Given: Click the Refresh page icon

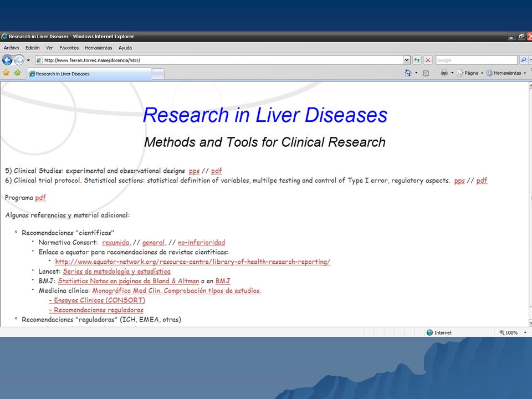Looking at the screenshot, I should (x=417, y=60).
